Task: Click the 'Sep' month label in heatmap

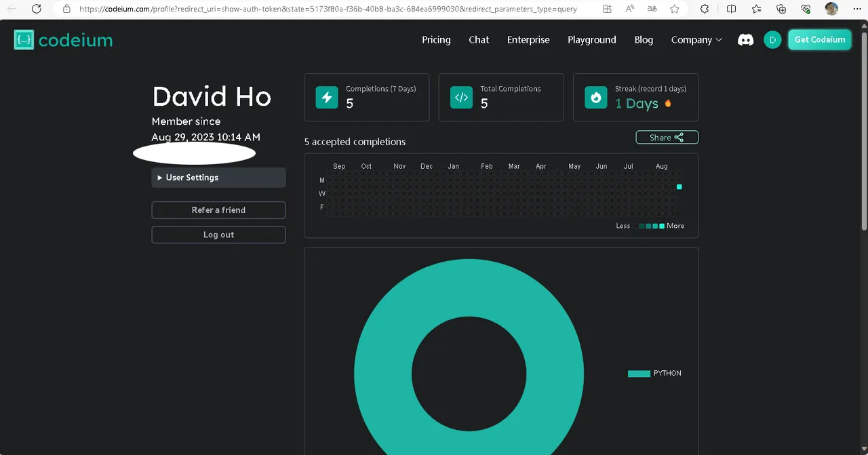Action: point(339,166)
